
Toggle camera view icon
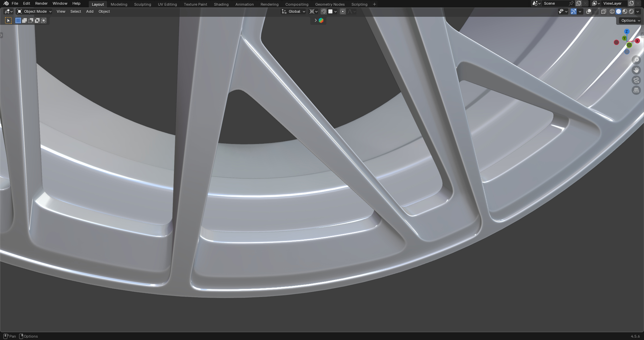click(x=636, y=80)
